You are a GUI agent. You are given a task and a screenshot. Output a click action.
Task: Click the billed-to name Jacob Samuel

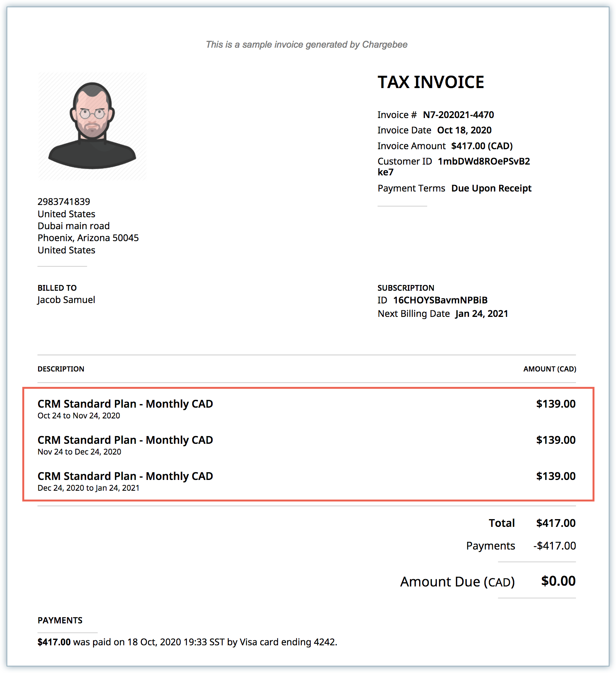(66, 300)
